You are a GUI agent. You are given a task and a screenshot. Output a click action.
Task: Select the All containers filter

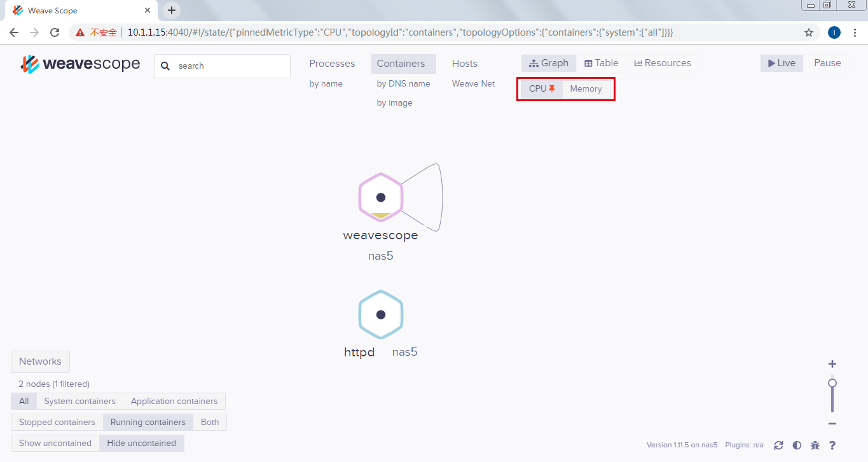[24, 402]
